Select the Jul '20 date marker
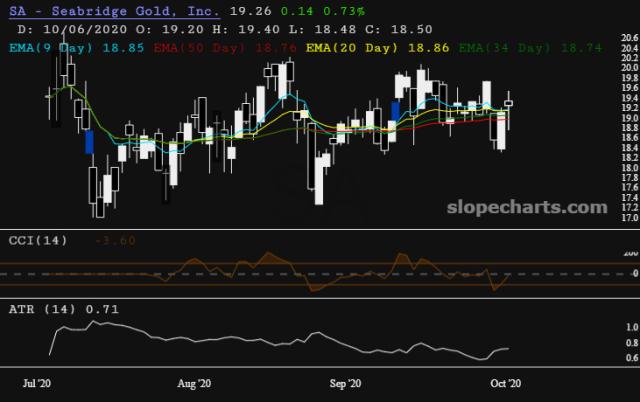The image size is (640, 402). 37,383
